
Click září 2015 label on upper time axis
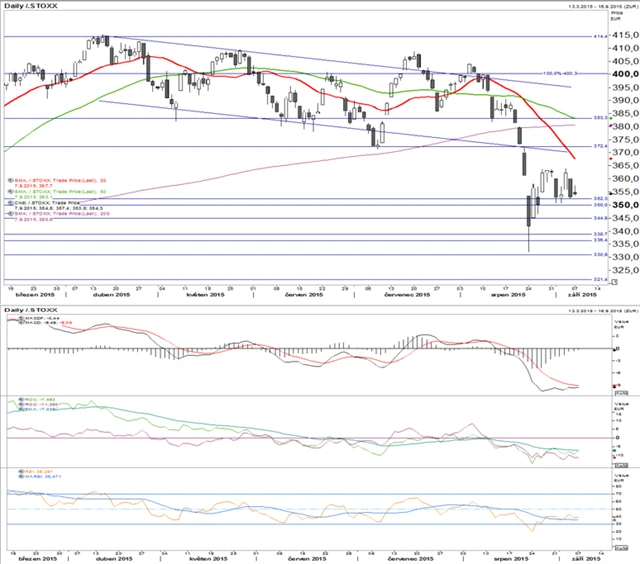pos(582,295)
